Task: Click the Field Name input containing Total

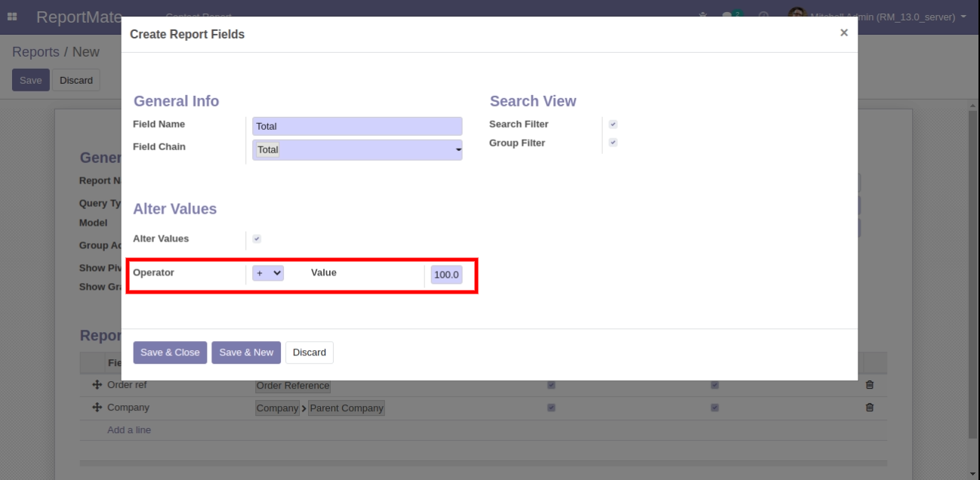Action: [x=356, y=127]
